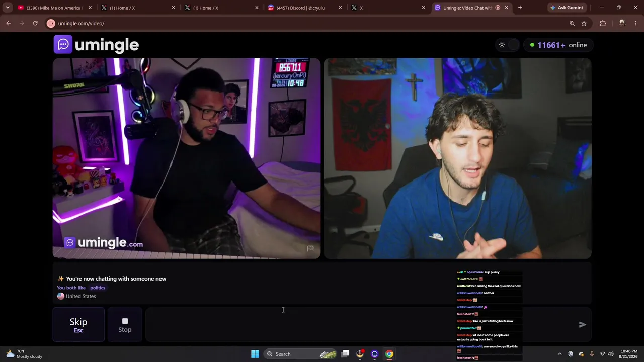Click the address bar URL umingle.com/video/

[x=81, y=23]
